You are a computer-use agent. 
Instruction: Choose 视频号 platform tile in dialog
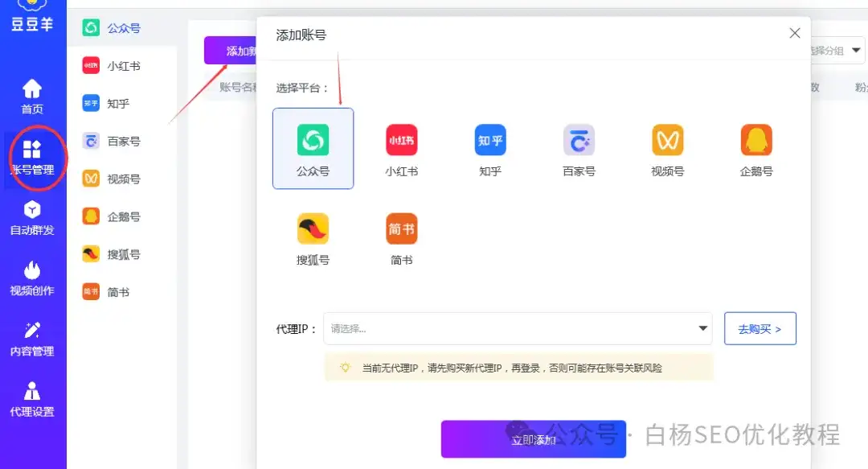pyautogui.click(x=667, y=149)
